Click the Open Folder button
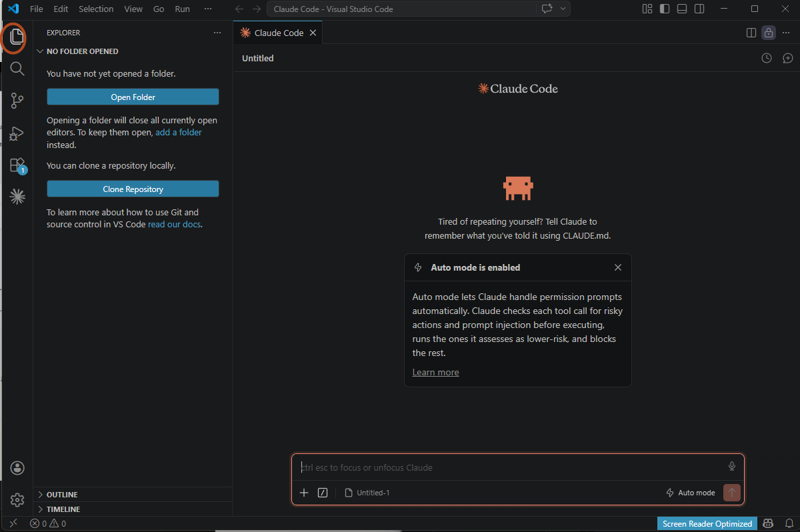800x532 pixels. 133,97
